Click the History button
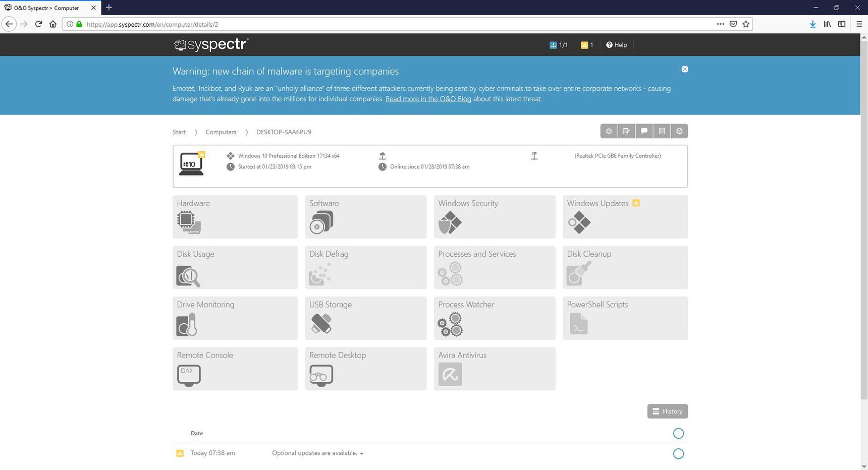Screen dimensions: 868x470 pyautogui.click(x=668, y=412)
